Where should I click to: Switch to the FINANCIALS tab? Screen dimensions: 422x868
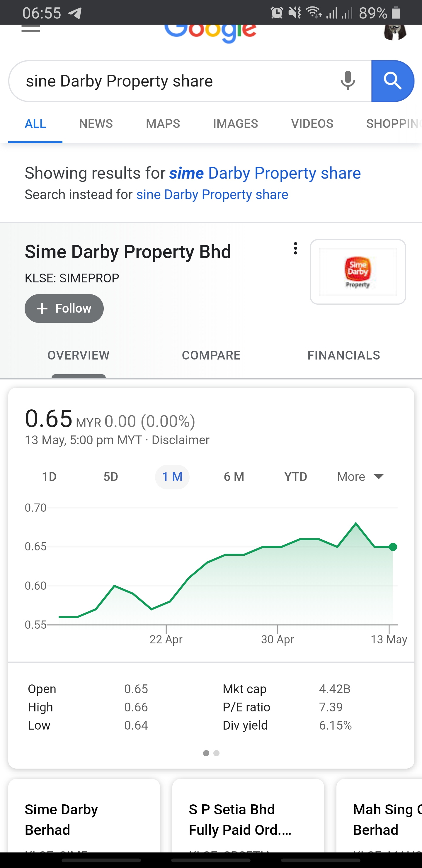tap(343, 355)
